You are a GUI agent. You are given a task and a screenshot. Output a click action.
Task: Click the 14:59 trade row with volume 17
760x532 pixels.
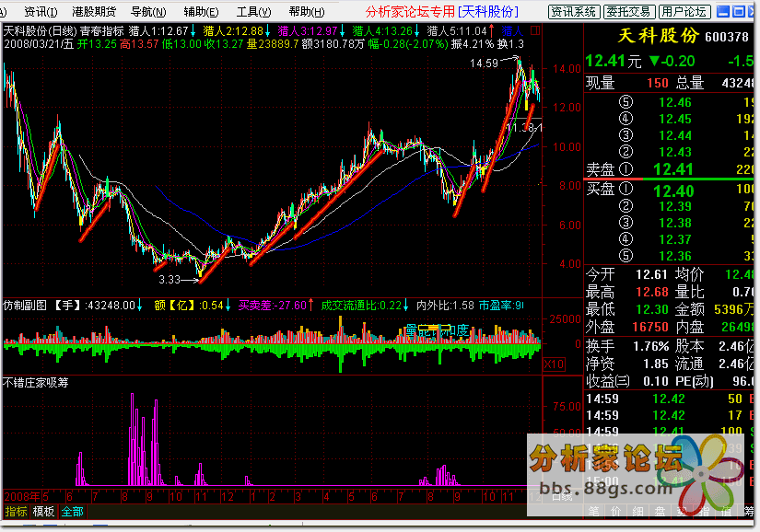tap(670, 415)
